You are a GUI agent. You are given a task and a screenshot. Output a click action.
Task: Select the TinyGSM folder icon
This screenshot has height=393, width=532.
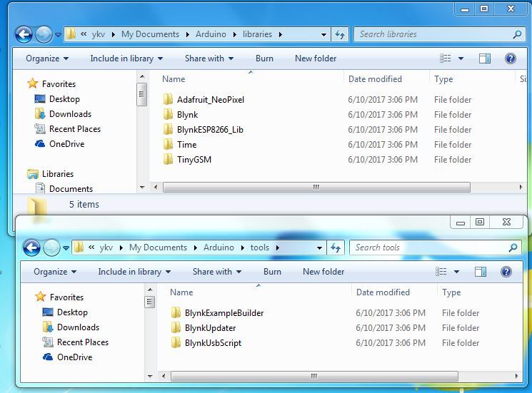pos(168,159)
